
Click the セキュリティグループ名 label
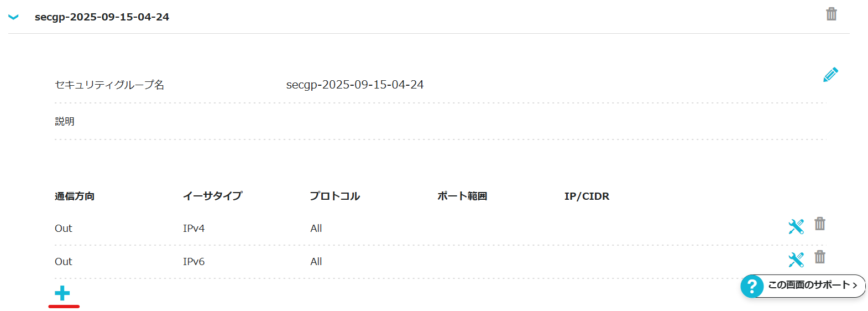click(109, 85)
